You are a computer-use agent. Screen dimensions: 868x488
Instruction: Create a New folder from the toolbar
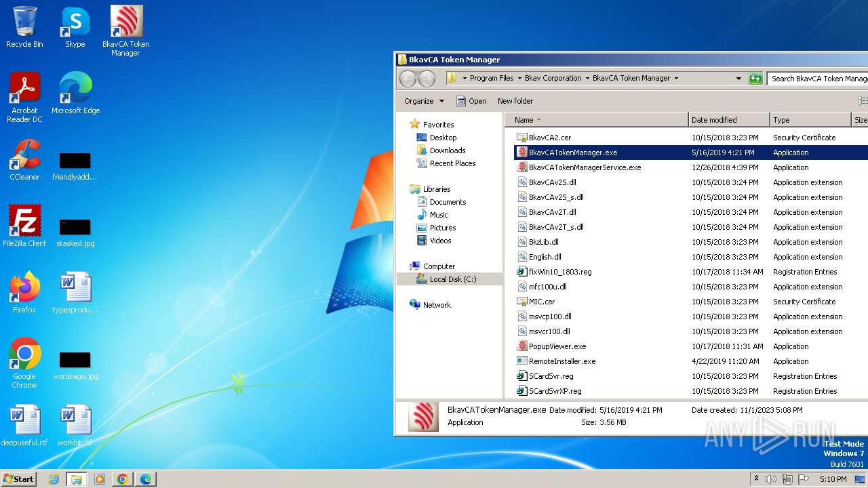point(515,101)
